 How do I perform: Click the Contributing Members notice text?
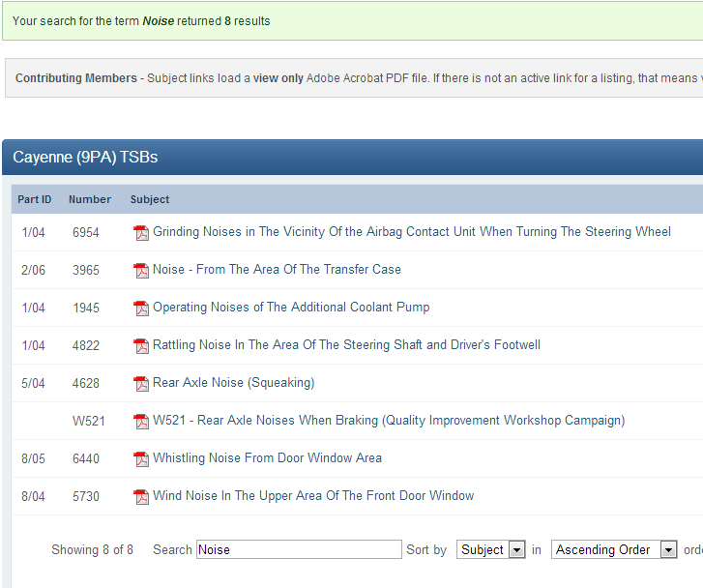[x=359, y=78]
